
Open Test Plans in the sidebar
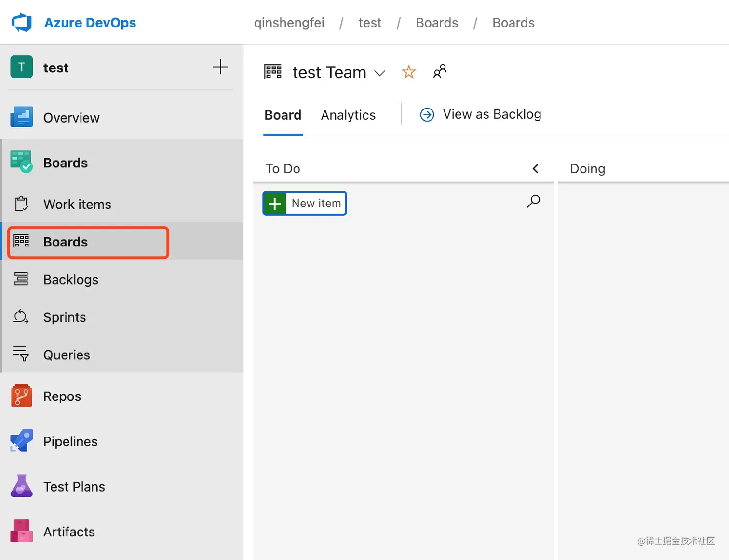[74, 487]
